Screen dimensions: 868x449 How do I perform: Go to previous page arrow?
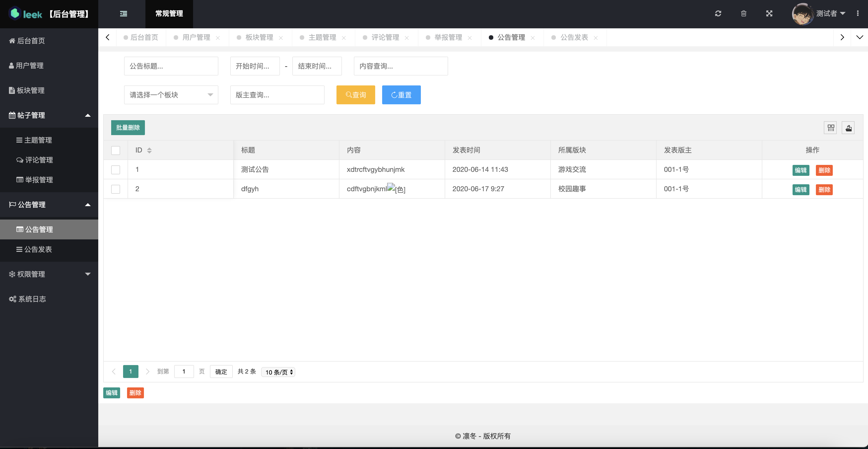(x=114, y=372)
